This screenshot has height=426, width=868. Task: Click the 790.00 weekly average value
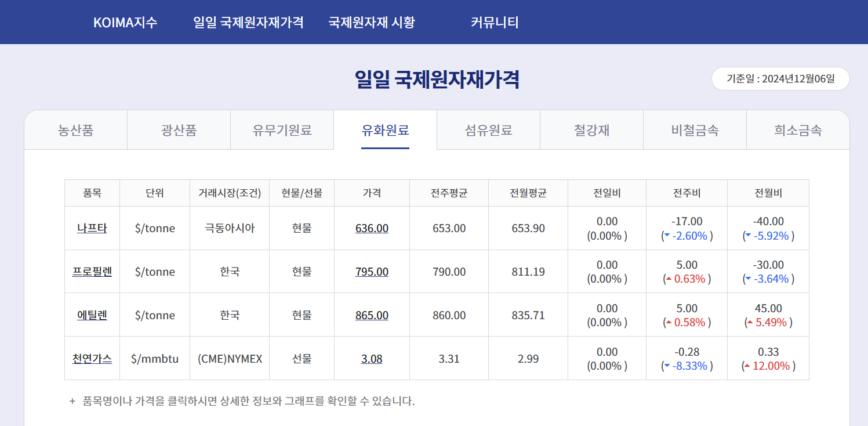click(x=449, y=272)
